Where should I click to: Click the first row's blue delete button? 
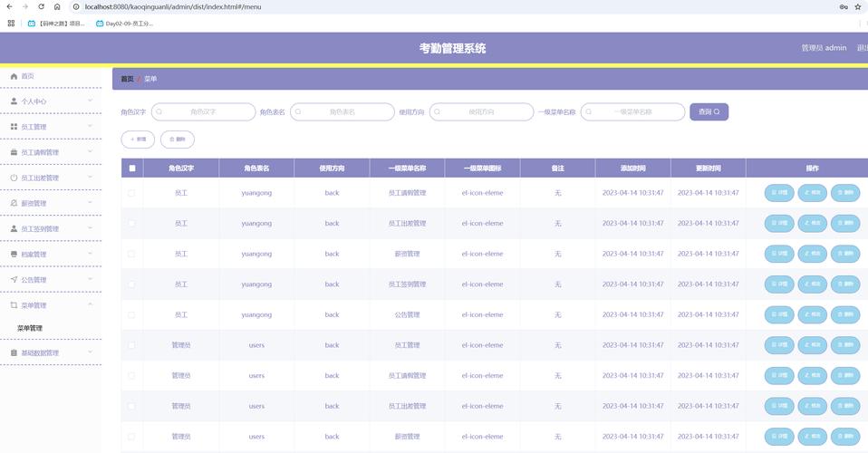(845, 193)
